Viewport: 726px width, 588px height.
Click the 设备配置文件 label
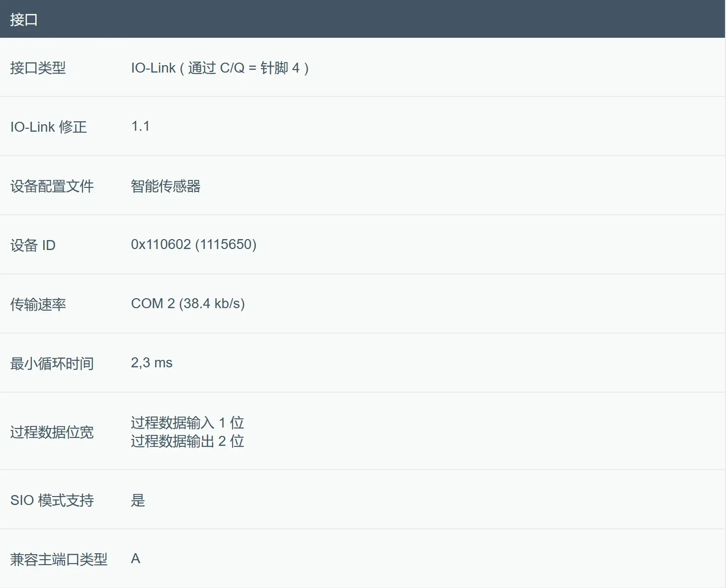52,186
